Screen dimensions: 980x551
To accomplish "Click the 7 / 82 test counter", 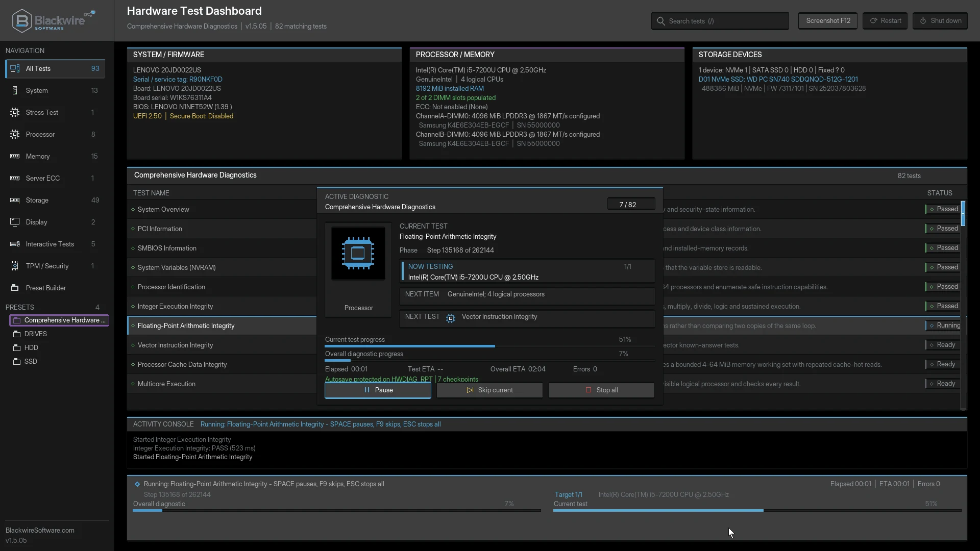I will point(631,205).
